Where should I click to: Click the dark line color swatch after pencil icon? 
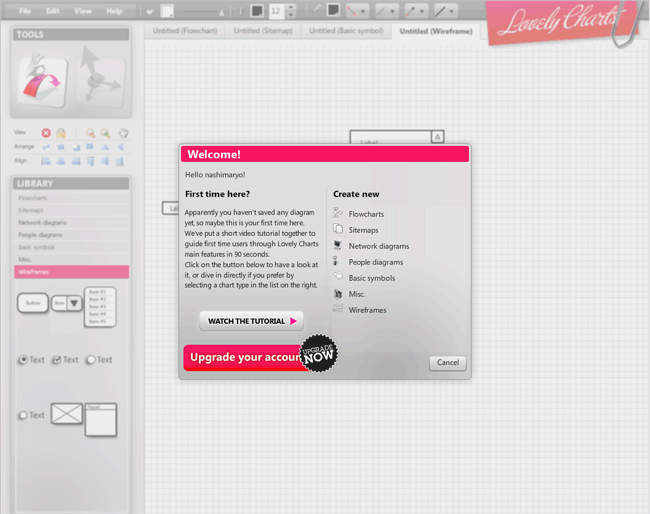pyautogui.click(x=333, y=10)
